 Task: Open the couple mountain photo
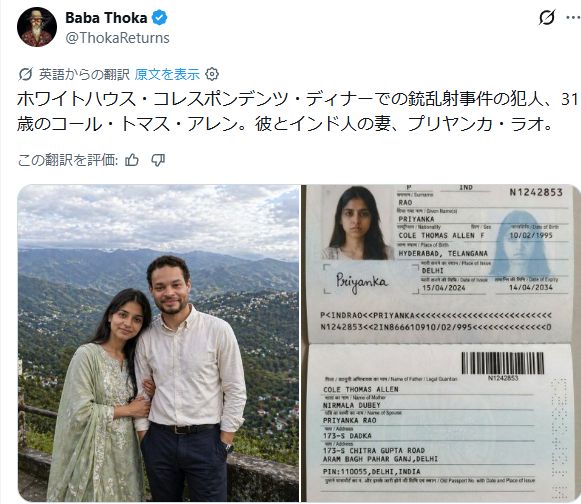coord(159,343)
